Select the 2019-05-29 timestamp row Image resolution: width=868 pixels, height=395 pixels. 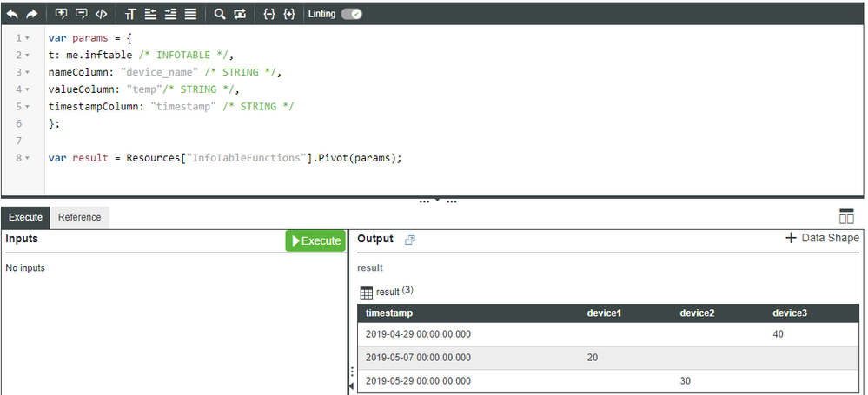pos(609,380)
